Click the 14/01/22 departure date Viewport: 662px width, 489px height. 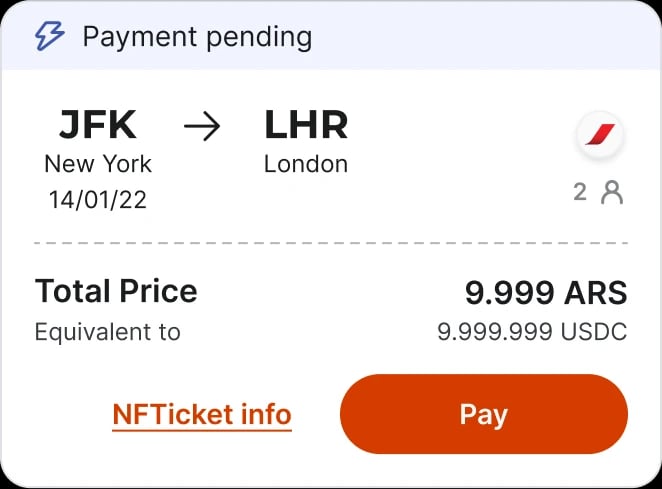point(98,199)
